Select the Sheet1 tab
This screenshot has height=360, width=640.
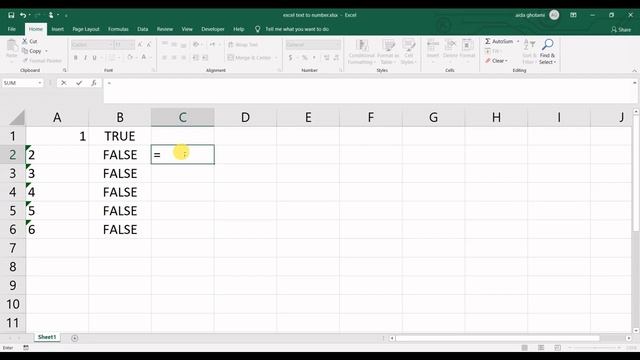(x=47, y=337)
